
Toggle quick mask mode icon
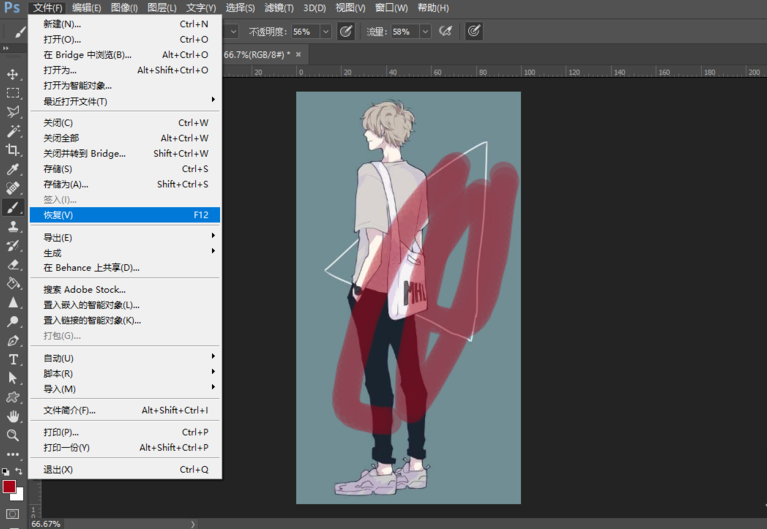13,514
